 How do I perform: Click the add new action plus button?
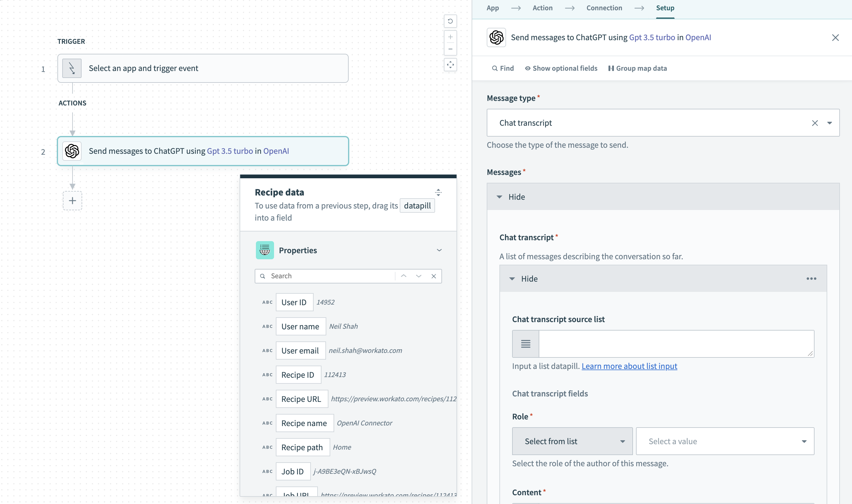tap(72, 200)
